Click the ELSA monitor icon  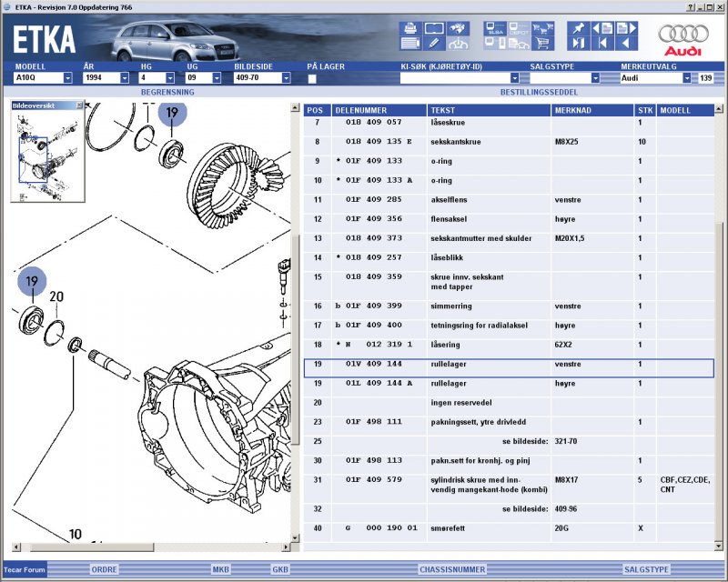[497, 27]
